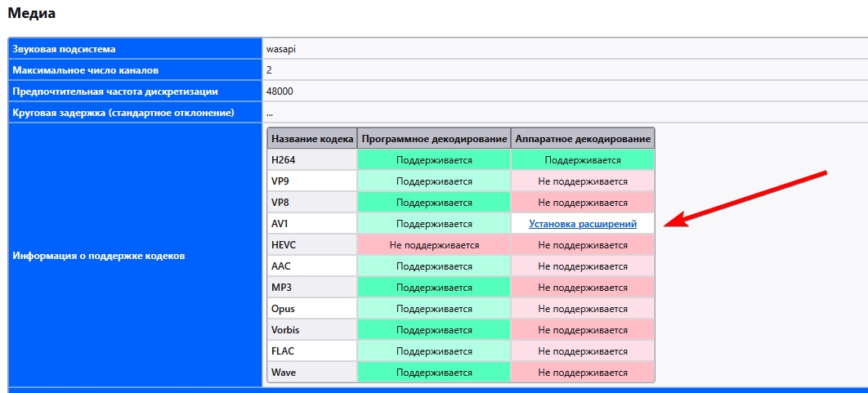Click the "Программное декодирование" column header
This screenshot has width=868, height=393.
point(434,139)
